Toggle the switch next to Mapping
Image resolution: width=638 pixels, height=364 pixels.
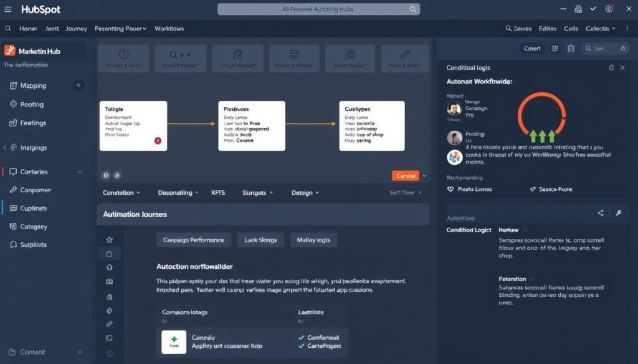(x=79, y=85)
